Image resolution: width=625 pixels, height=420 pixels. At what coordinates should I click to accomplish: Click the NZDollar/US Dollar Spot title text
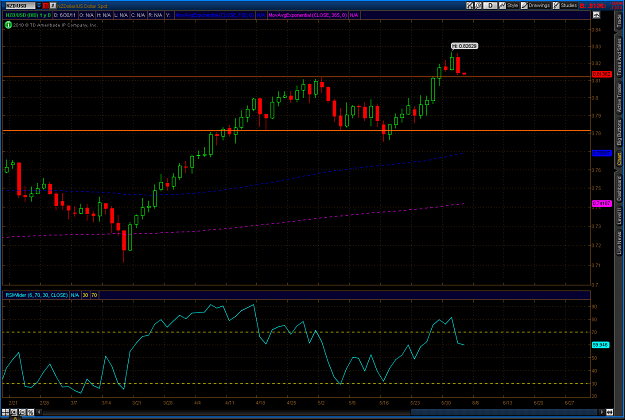[x=82, y=6]
